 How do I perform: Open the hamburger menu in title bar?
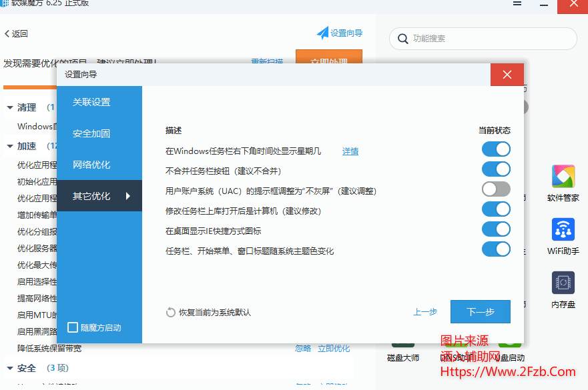pos(517,3)
